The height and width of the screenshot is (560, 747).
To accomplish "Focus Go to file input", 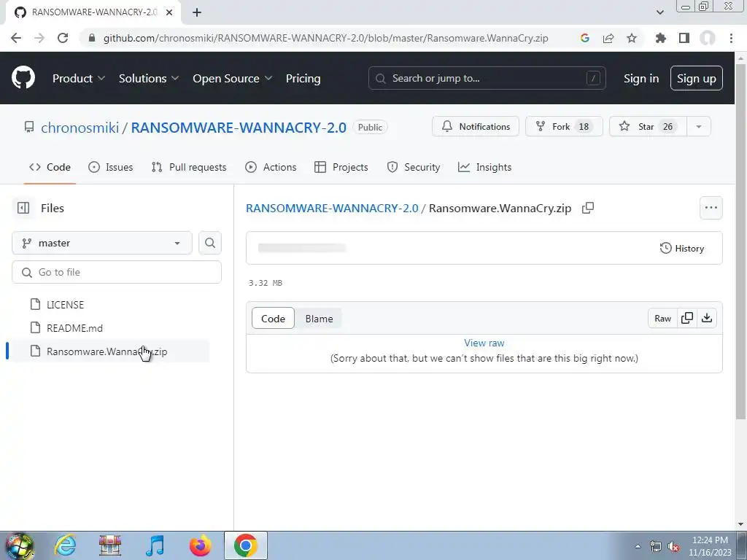I will point(117,272).
